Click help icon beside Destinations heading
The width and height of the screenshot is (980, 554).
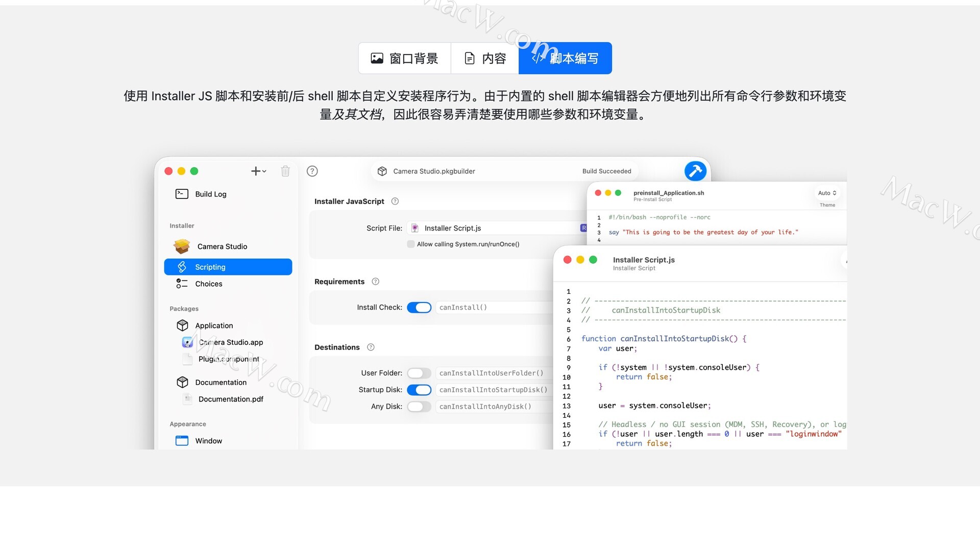click(371, 347)
